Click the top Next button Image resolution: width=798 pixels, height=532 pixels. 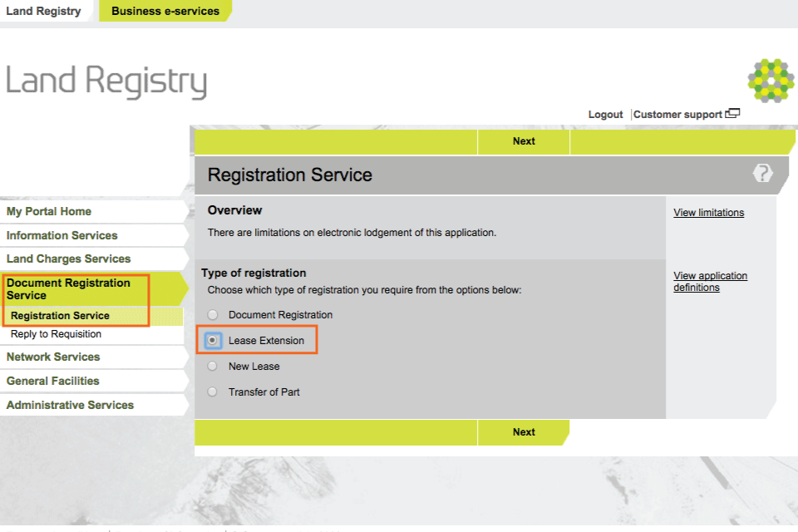(524, 141)
